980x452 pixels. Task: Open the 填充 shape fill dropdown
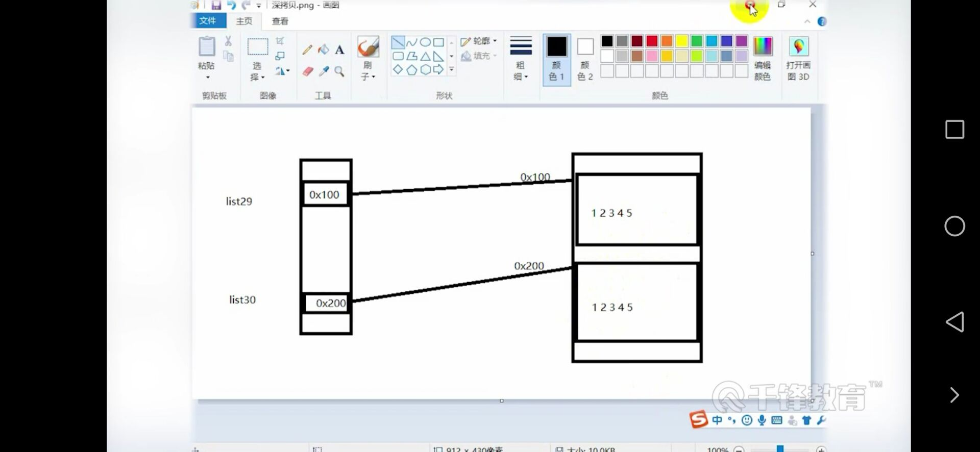point(479,56)
